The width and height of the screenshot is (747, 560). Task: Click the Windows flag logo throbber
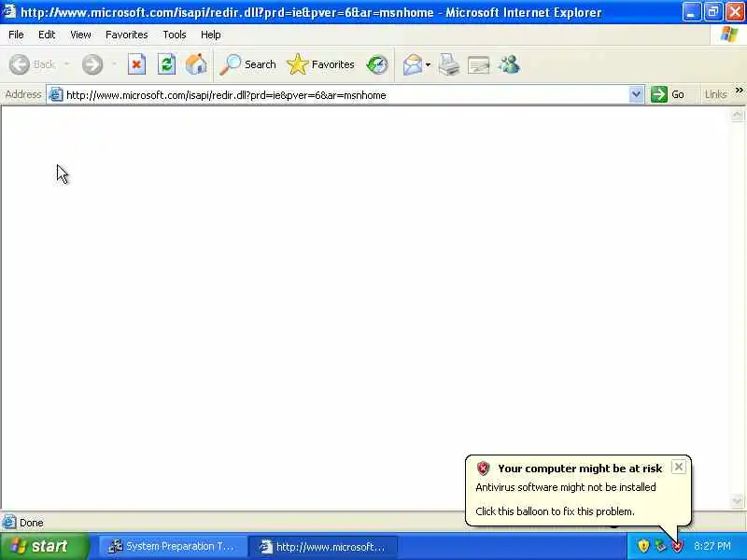pos(729,35)
